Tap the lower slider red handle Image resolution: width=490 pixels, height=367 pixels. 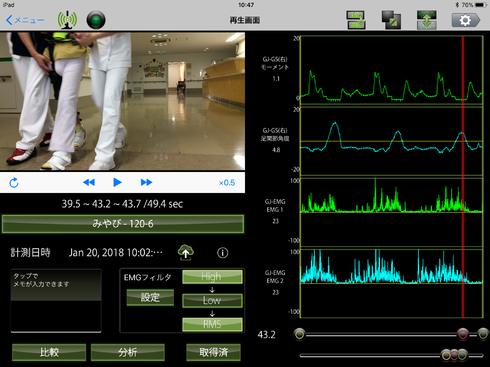coord(454,355)
